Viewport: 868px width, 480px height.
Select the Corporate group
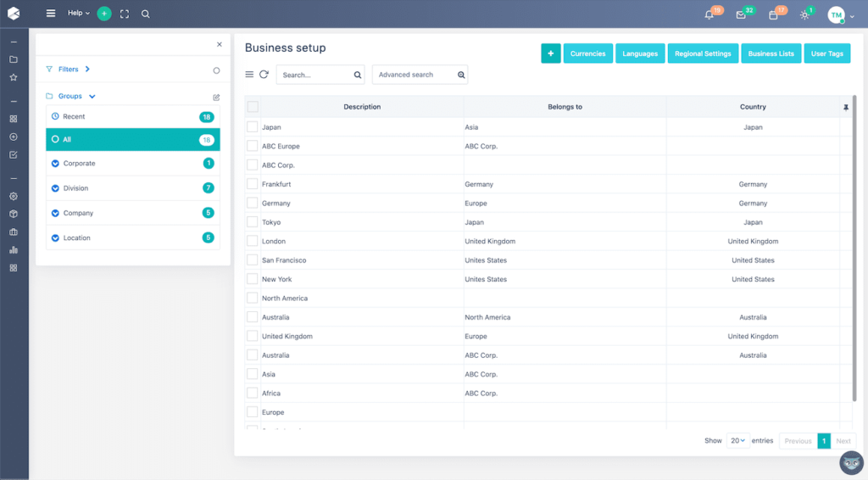(x=133, y=164)
